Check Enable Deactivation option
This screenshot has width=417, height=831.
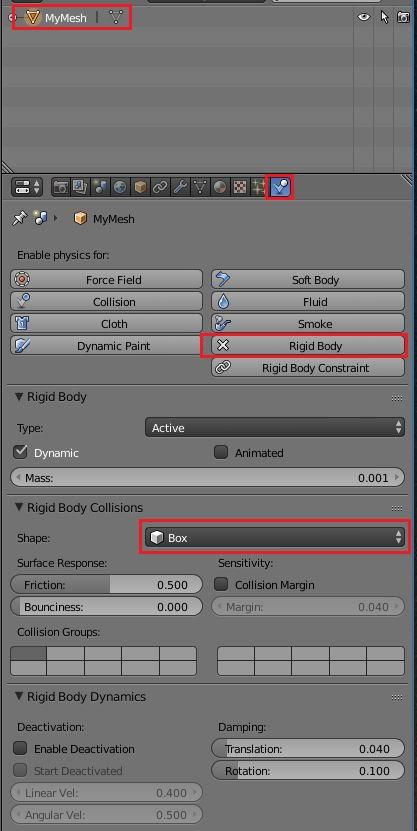(x=20, y=748)
